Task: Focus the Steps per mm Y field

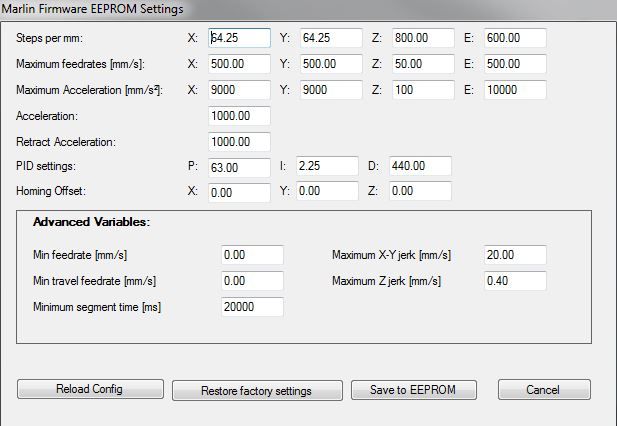Action: [x=329, y=38]
